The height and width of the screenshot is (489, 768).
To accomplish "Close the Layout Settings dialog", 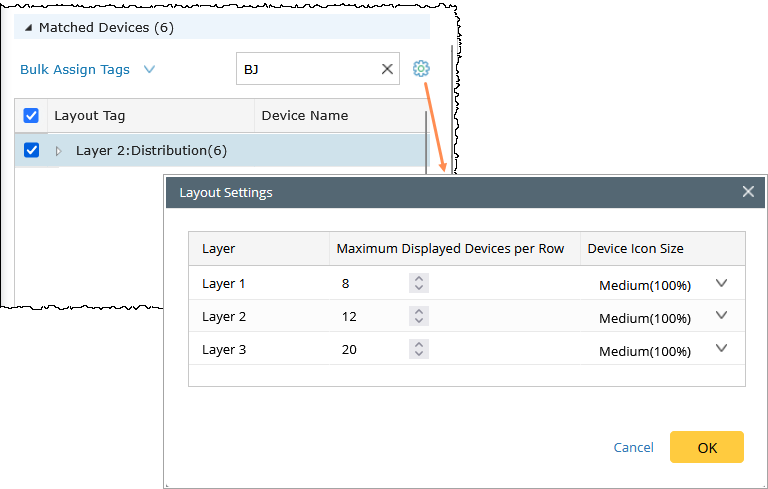I will click(x=748, y=192).
